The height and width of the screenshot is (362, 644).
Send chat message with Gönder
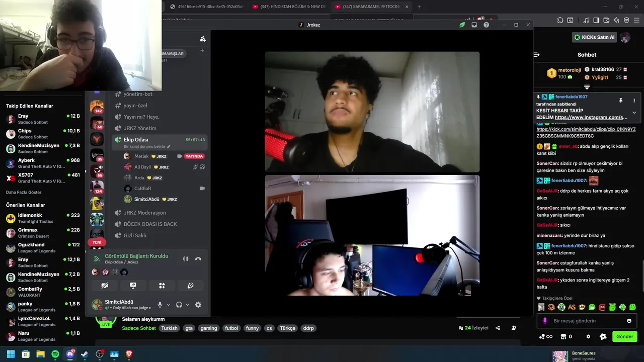click(624, 336)
